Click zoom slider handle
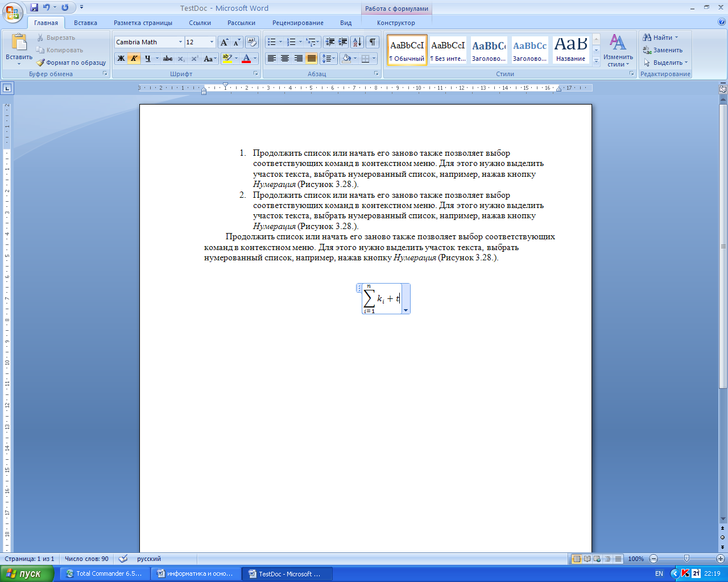The image size is (728, 582). click(x=686, y=559)
